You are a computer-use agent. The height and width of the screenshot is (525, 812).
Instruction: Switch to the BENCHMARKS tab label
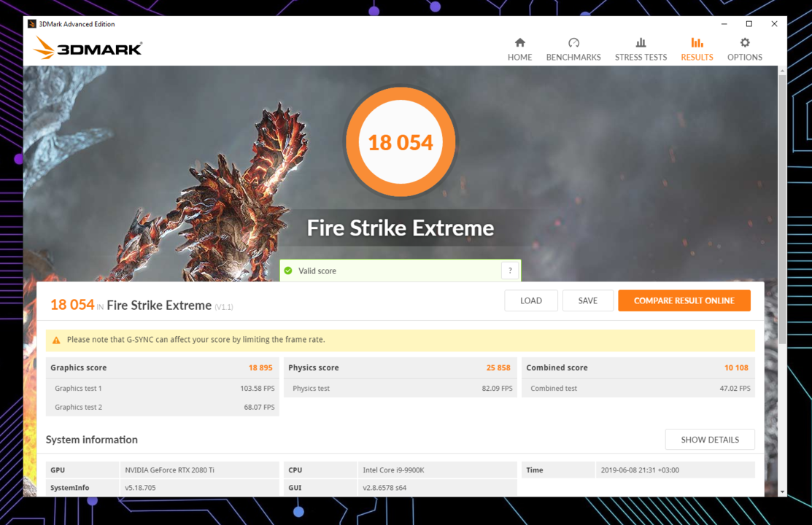click(x=573, y=58)
